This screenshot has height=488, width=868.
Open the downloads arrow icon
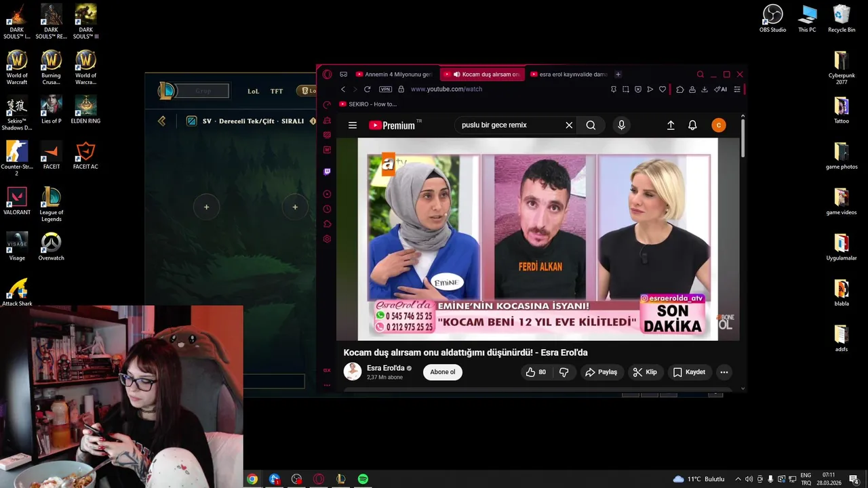[x=705, y=89]
